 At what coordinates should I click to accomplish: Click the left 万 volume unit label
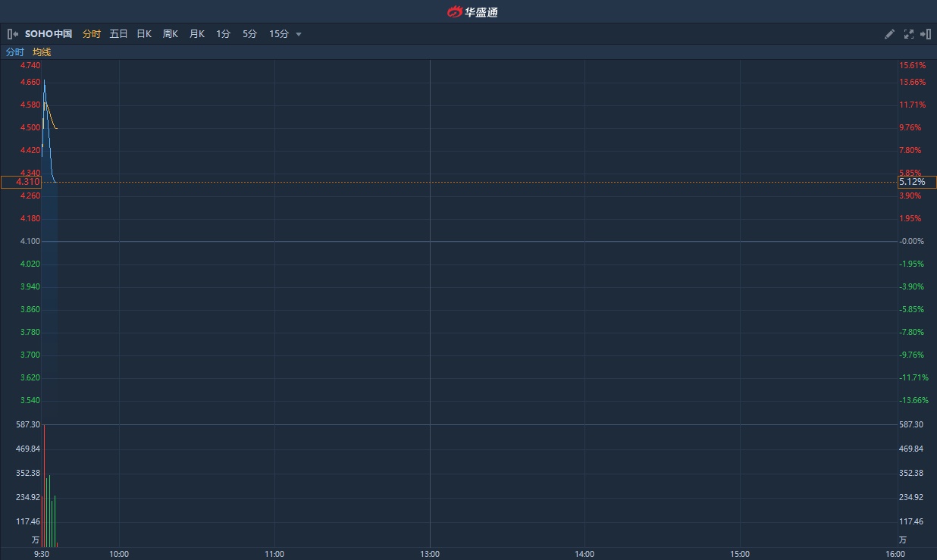[35, 540]
